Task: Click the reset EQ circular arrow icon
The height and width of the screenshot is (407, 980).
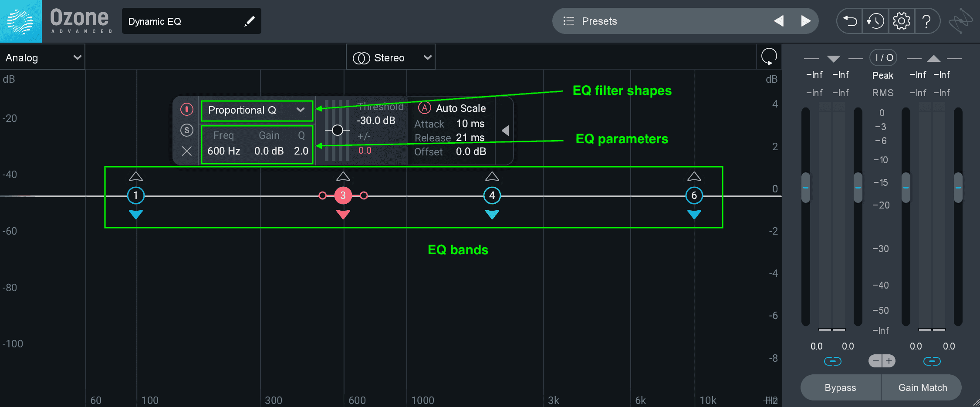Action: pyautogui.click(x=769, y=57)
